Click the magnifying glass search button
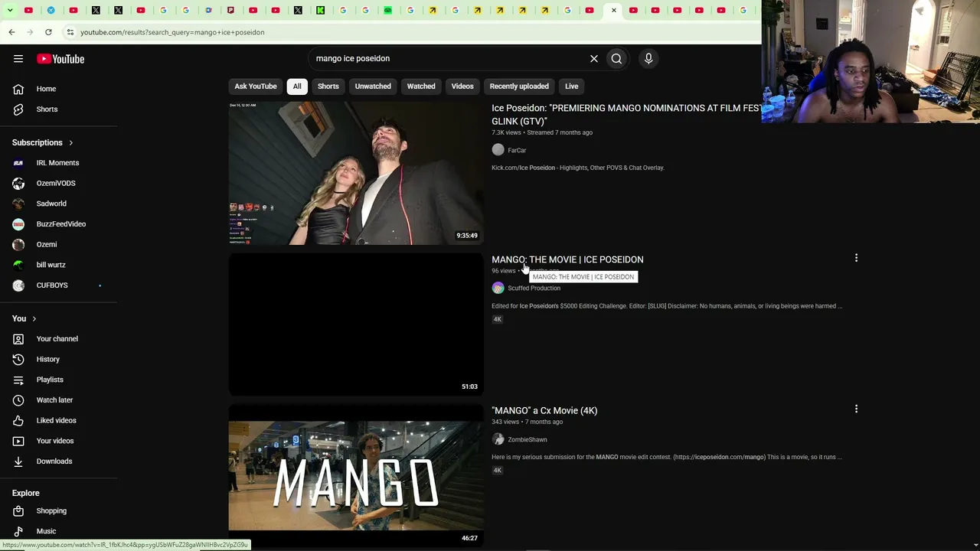980x551 pixels. [616, 58]
